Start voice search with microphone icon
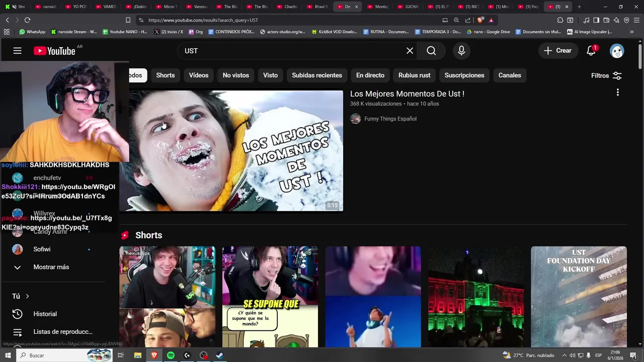The height and width of the screenshot is (362, 644). [461, 51]
